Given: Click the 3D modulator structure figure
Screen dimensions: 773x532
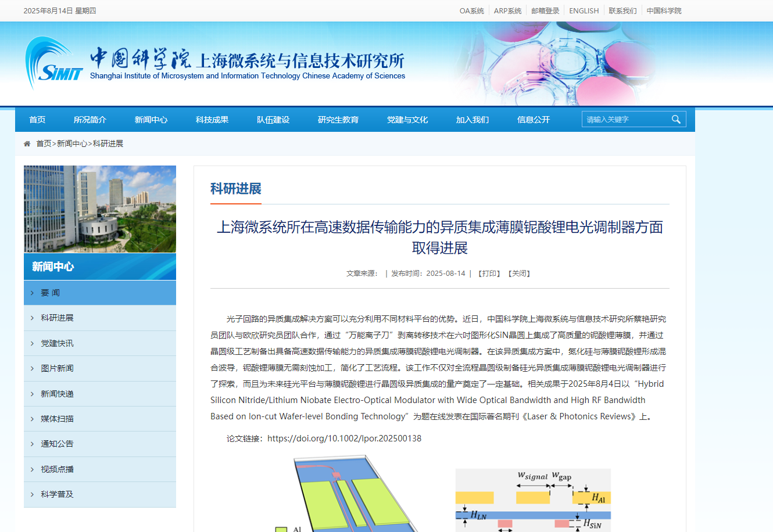Looking at the screenshot, I should pos(348,494).
